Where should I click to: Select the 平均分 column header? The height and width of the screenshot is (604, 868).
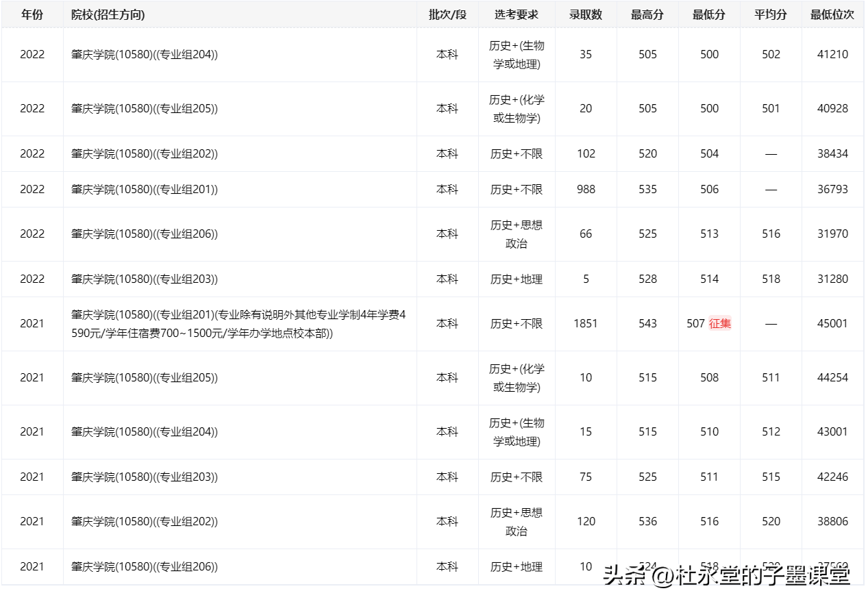pos(771,14)
